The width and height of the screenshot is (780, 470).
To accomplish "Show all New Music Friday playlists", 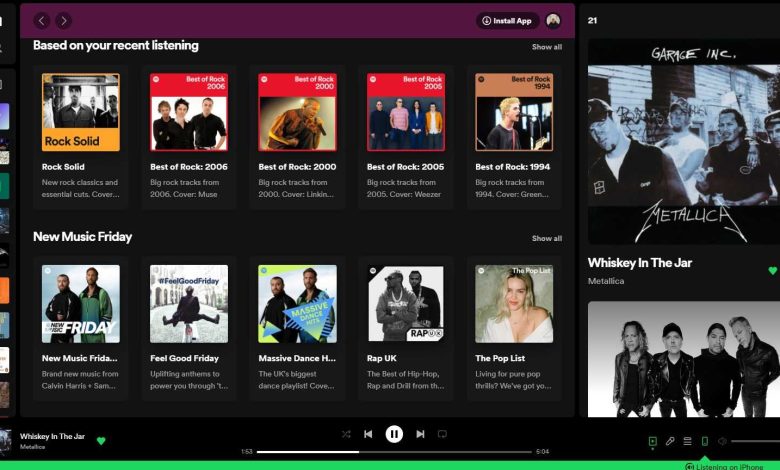I will pyautogui.click(x=546, y=239).
